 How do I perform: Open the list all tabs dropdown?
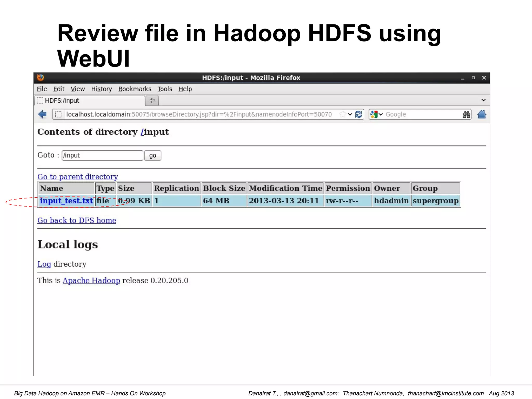(483, 100)
